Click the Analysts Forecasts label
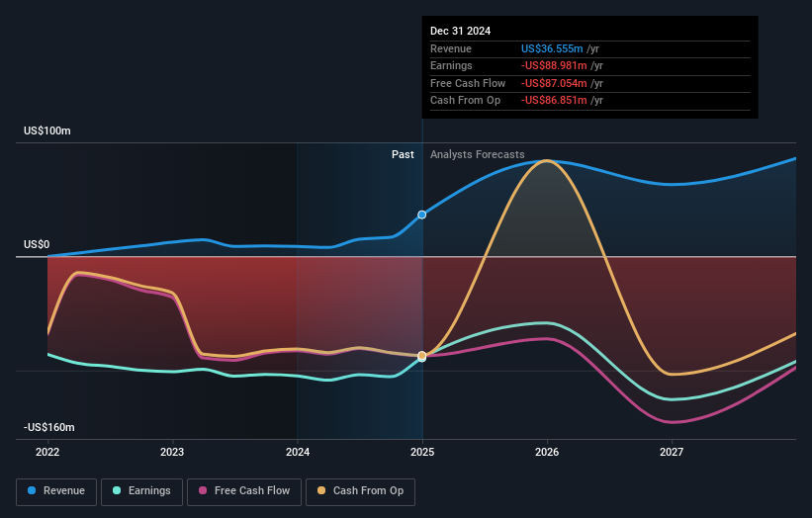This screenshot has height=518, width=812. click(x=477, y=154)
